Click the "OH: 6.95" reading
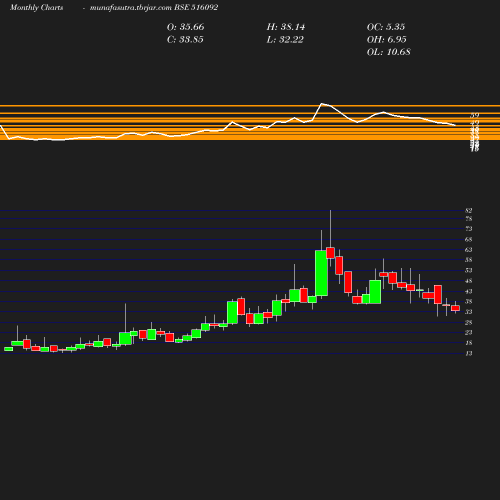 click(386, 40)
